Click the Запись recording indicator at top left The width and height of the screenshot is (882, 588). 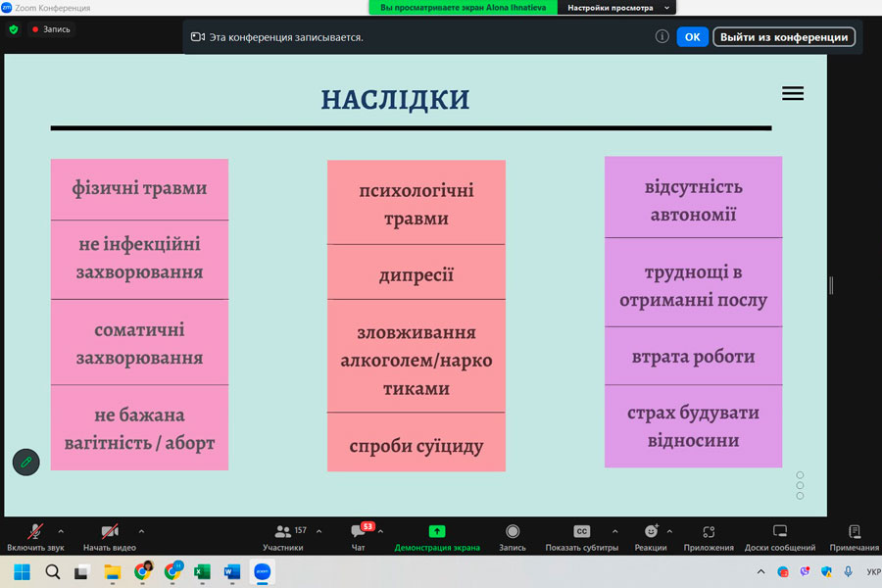51,29
